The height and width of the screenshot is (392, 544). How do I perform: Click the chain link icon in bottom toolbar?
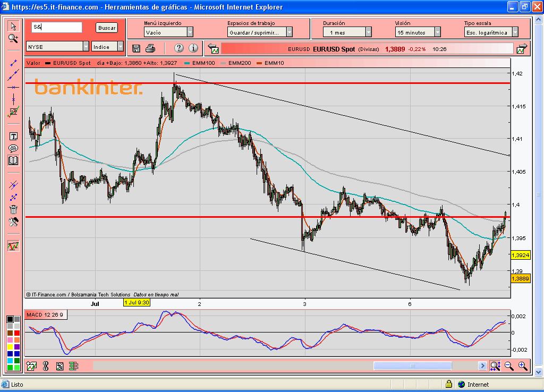46,365
